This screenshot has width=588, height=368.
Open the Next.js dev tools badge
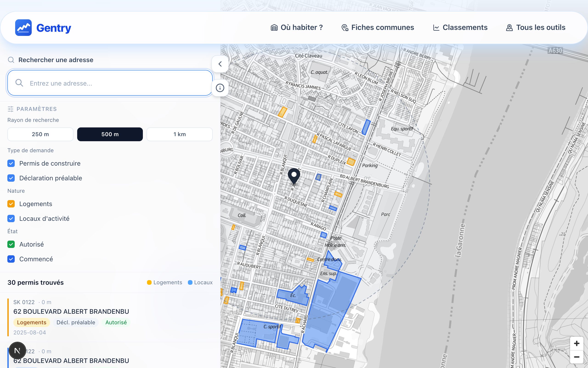17,351
